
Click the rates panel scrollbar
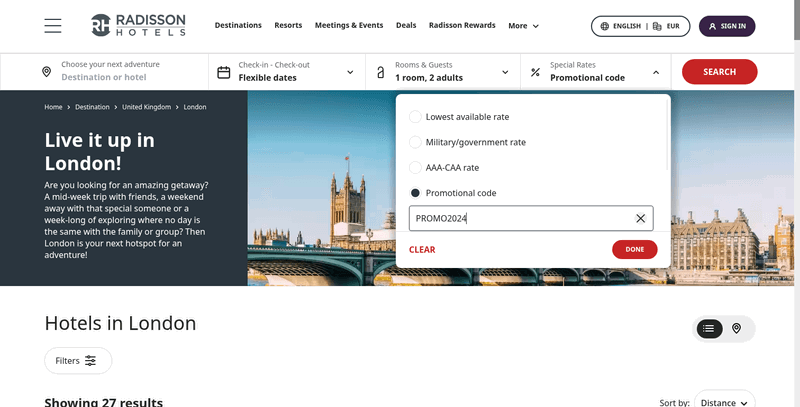(667, 134)
